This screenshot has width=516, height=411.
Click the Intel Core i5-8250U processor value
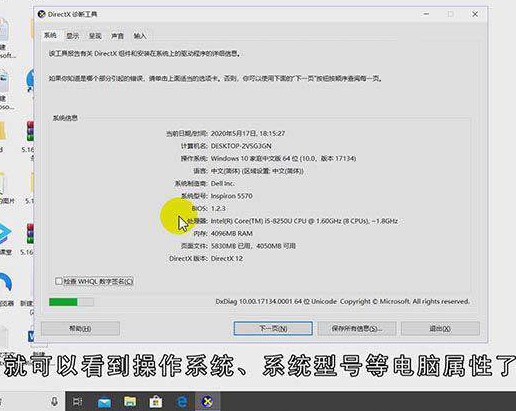[304, 221]
